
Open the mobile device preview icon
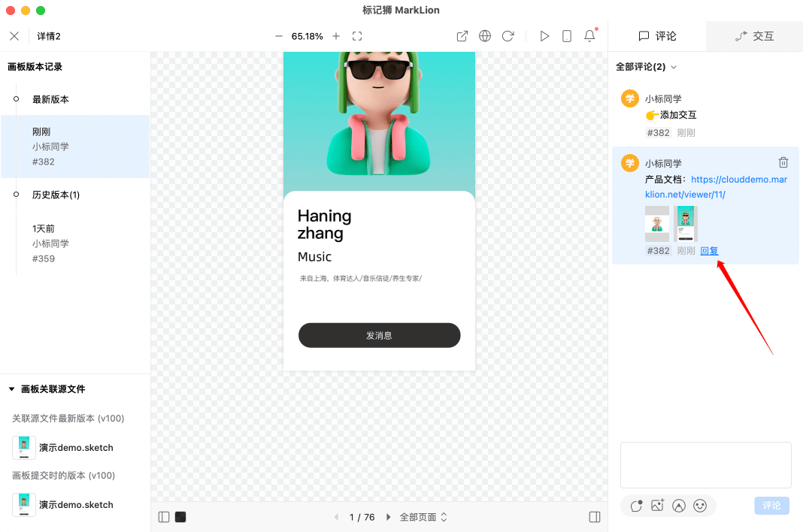click(567, 36)
